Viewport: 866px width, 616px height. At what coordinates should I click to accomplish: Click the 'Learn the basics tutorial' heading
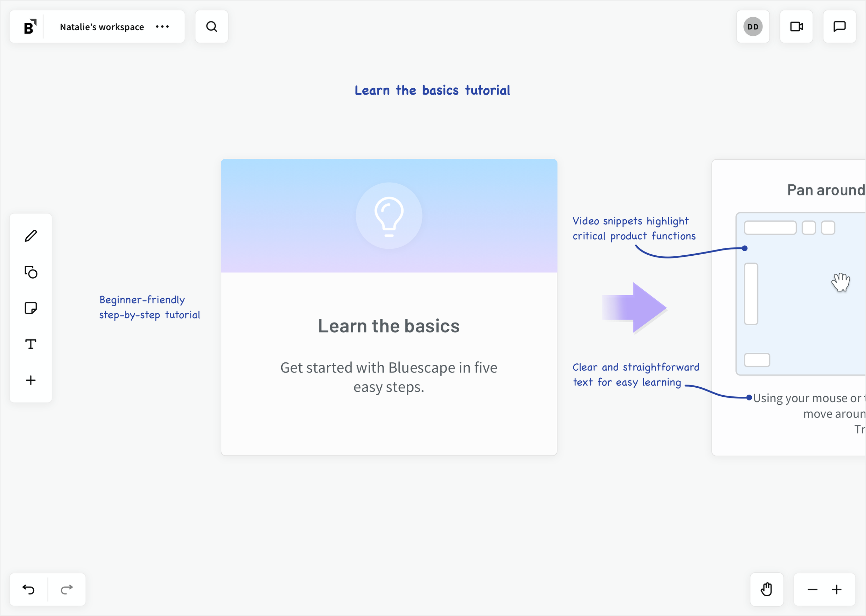click(x=432, y=90)
